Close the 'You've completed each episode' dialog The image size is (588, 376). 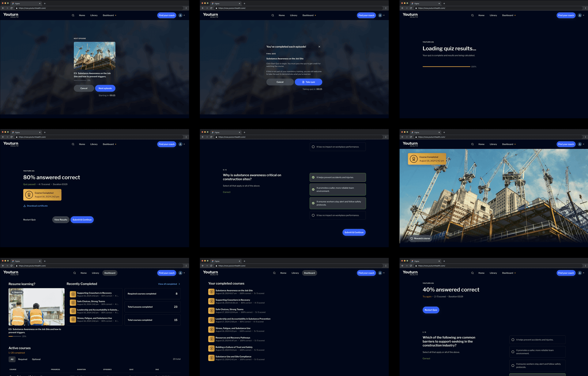319,47
